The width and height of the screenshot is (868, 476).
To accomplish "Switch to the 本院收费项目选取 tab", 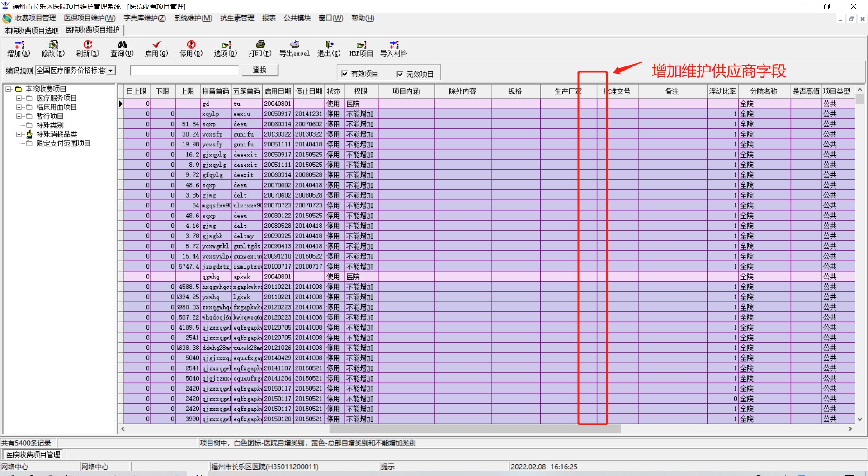I will [x=31, y=30].
